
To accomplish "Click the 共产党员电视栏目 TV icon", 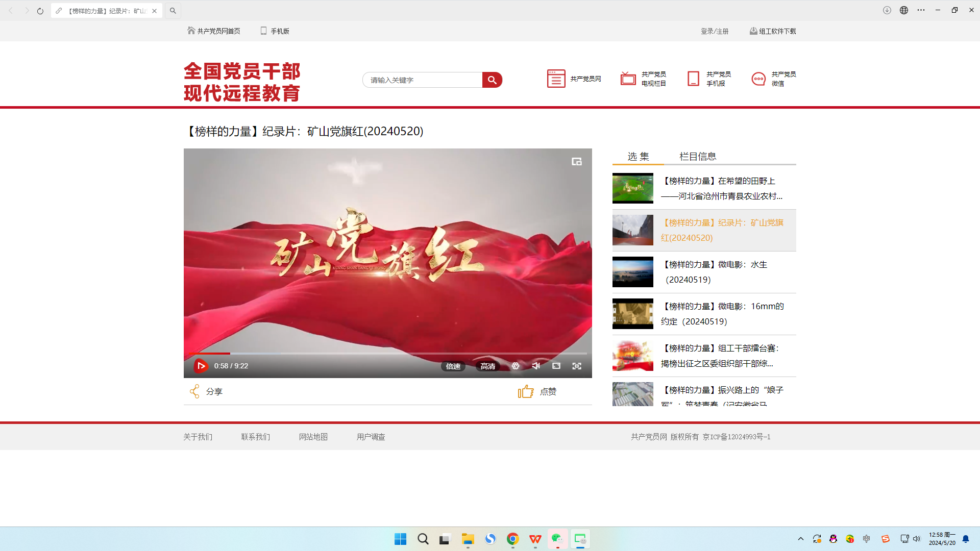I will click(x=628, y=79).
